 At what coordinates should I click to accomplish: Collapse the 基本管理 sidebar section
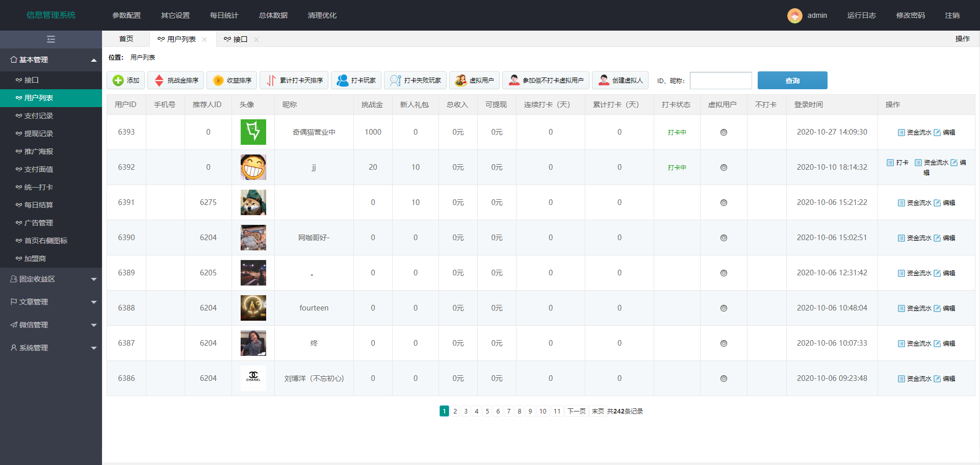(x=51, y=60)
